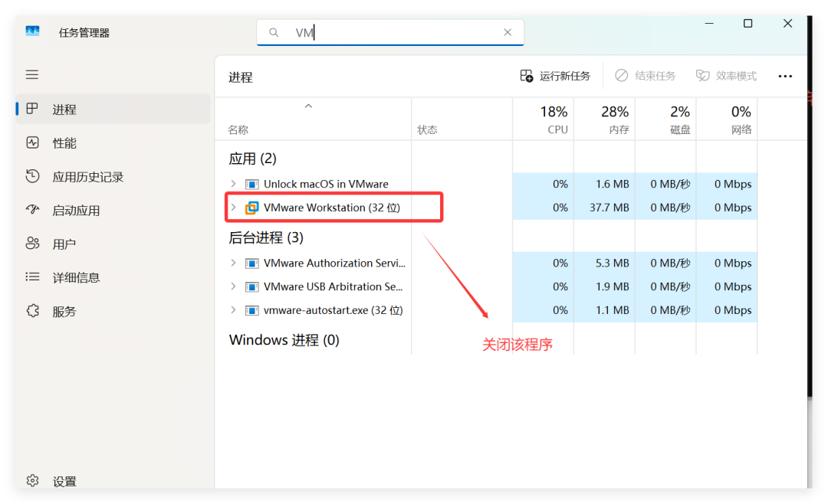Click the search magnifier icon
Viewport: 828px width, 504px height.
(274, 32)
